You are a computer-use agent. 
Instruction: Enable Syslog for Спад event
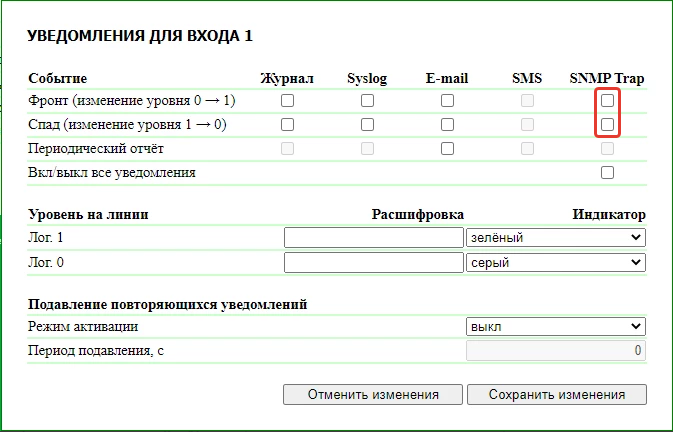(367, 125)
